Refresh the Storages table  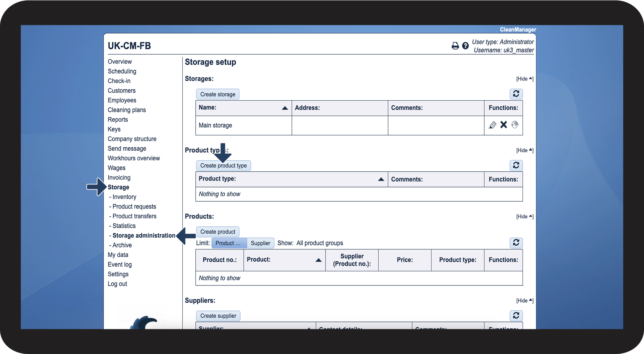click(516, 94)
